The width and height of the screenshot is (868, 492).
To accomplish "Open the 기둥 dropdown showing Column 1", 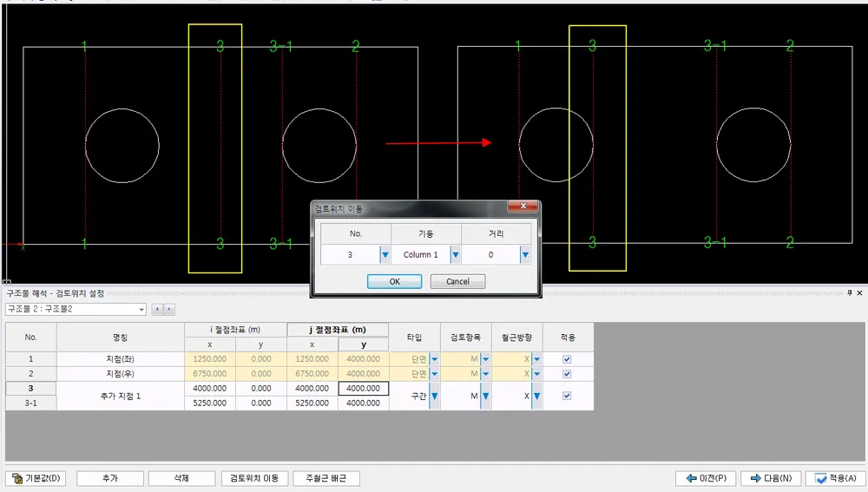I will [x=455, y=254].
